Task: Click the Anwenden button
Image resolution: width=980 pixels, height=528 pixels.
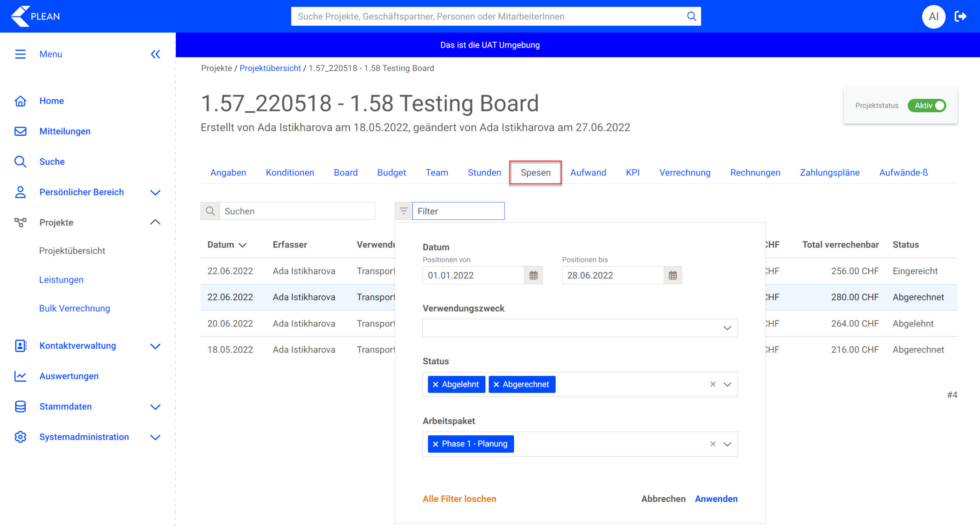Action: 716,498
